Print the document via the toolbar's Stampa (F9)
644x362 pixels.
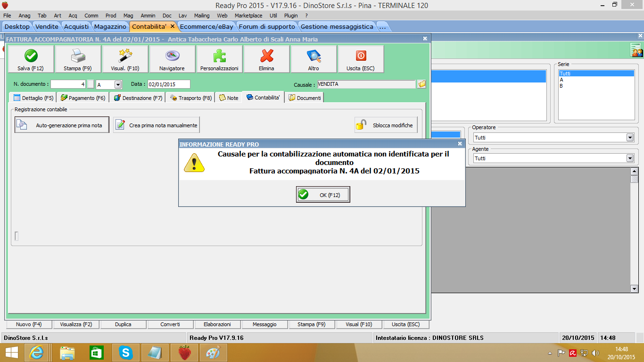[78, 59]
